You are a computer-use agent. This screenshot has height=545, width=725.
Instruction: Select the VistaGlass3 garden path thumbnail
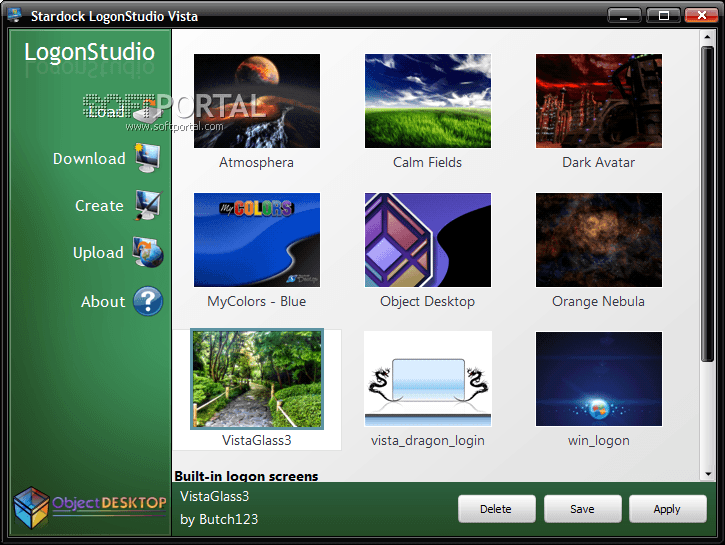tap(257, 379)
